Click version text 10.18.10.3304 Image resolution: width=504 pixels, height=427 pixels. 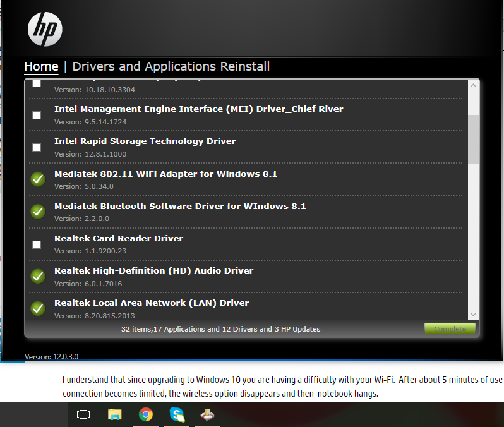pyautogui.click(x=110, y=90)
